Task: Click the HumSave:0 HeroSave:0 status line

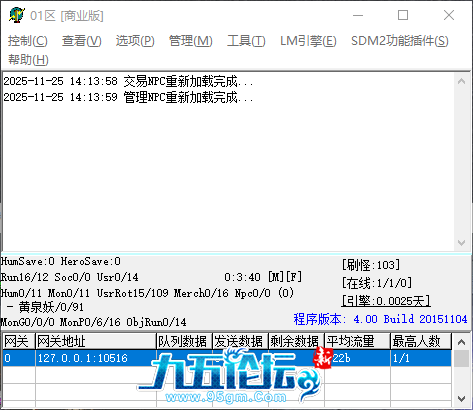Action: coord(60,261)
